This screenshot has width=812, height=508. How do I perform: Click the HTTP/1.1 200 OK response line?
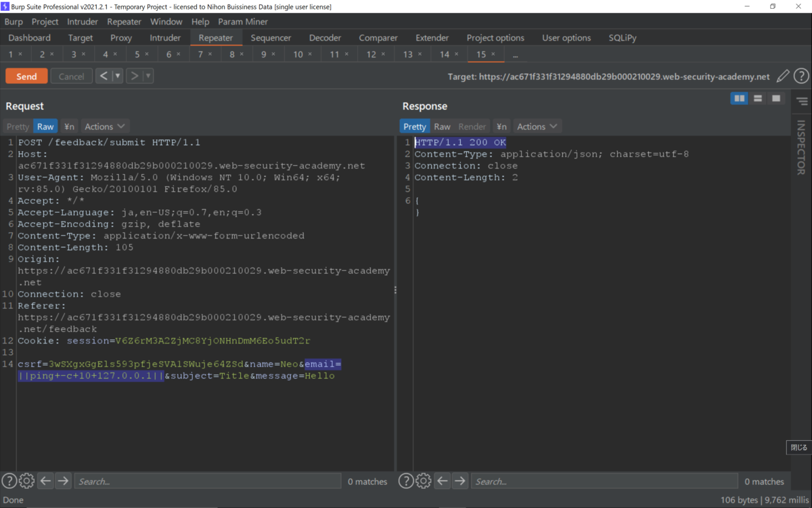tap(460, 143)
